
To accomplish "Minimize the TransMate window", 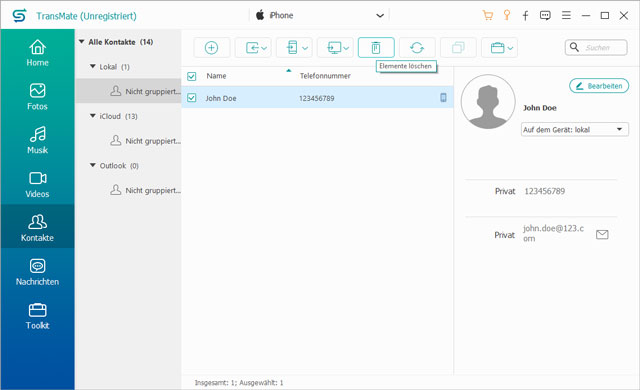I will coord(586,16).
